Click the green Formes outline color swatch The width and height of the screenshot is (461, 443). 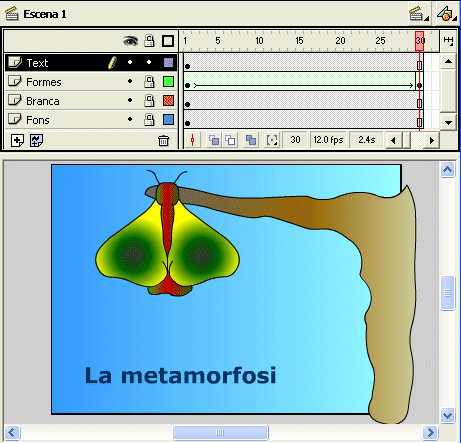[x=168, y=81]
